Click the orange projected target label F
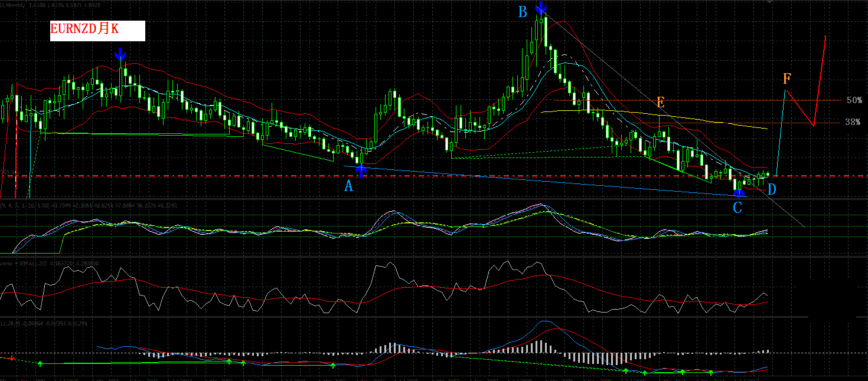Screen dimensions: 868x381 787,78
